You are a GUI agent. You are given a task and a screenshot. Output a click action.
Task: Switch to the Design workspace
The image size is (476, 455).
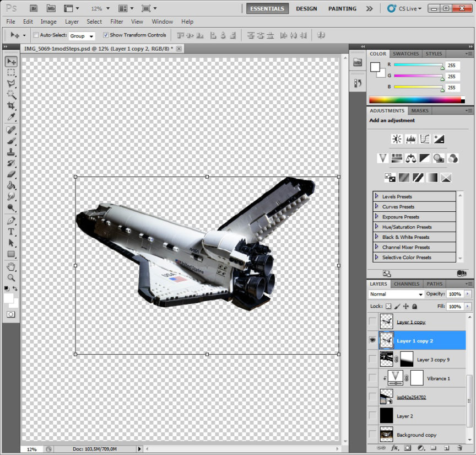(306, 9)
